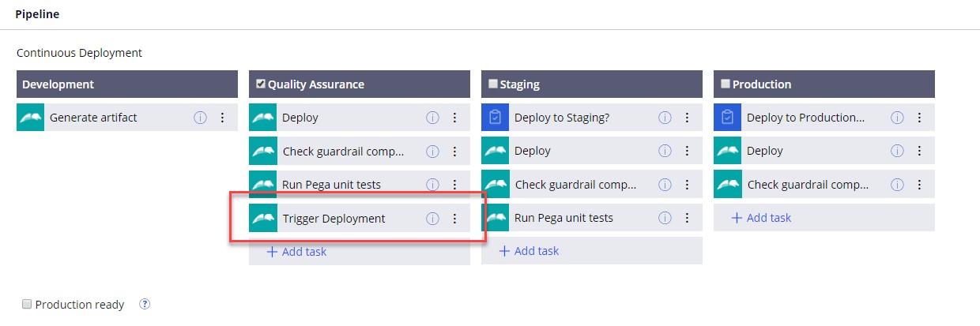This screenshot has height=326, width=980.
Task: Click Production Check guardrail compliance icon
Action: coord(727,184)
